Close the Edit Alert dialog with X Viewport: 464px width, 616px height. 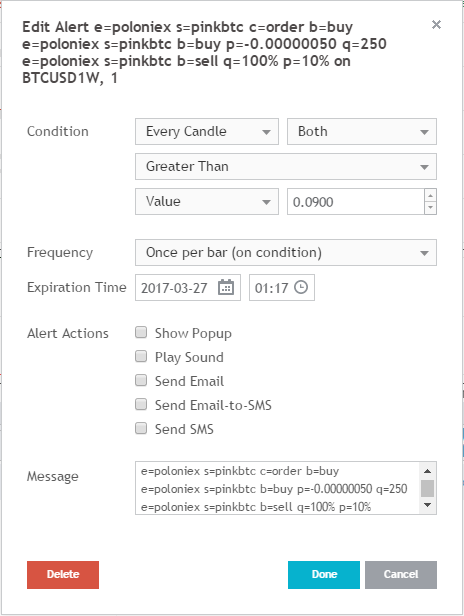point(436,25)
